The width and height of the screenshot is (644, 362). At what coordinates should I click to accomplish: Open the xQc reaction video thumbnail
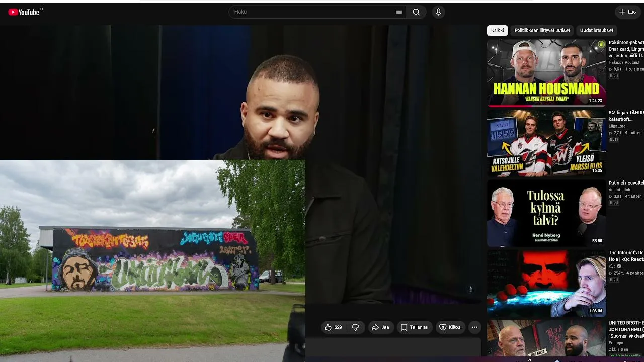click(546, 283)
